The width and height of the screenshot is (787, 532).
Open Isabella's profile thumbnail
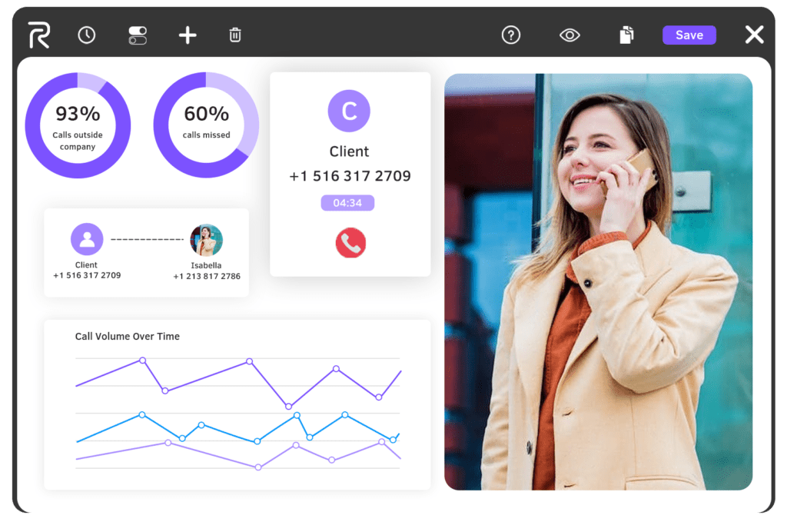coord(206,238)
